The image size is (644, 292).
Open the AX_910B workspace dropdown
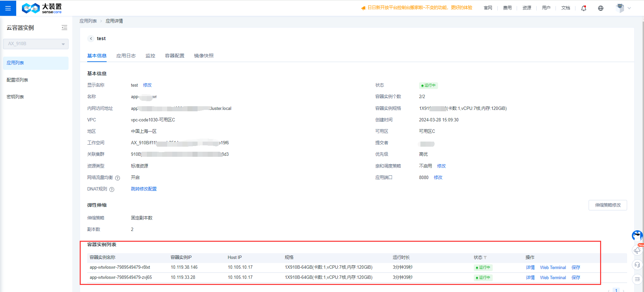point(36,44)
